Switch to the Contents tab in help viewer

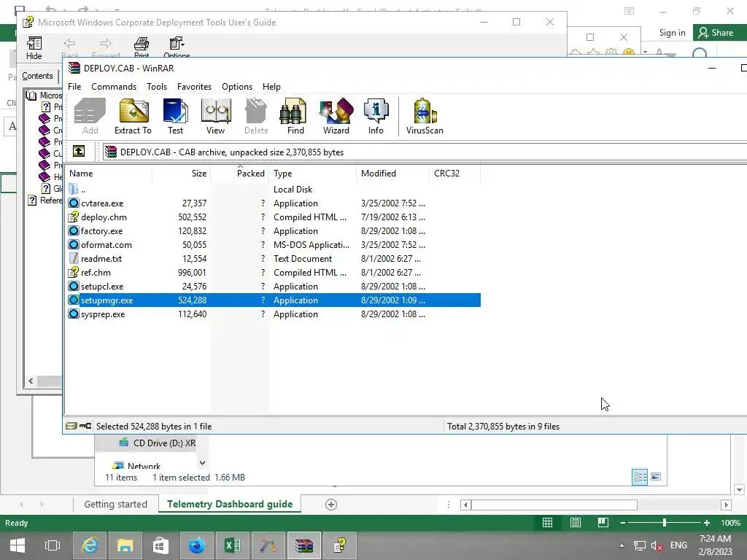click(37, 76)
